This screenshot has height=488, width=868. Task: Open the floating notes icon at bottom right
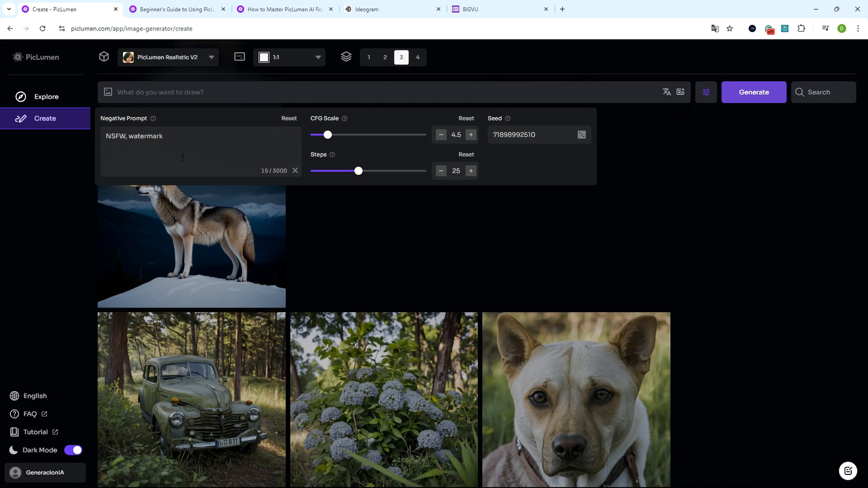[848, 471]
